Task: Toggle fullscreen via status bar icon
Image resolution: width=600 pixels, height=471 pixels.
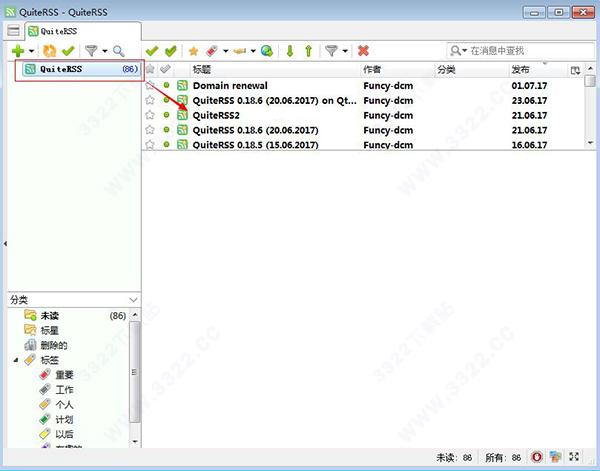Action: (x=574, y=456)
